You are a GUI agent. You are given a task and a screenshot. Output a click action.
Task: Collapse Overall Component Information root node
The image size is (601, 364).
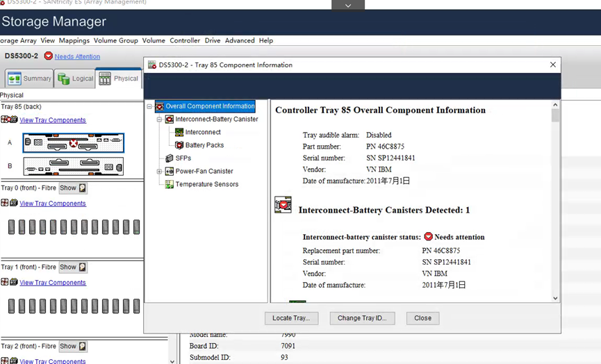pos(149,107)
